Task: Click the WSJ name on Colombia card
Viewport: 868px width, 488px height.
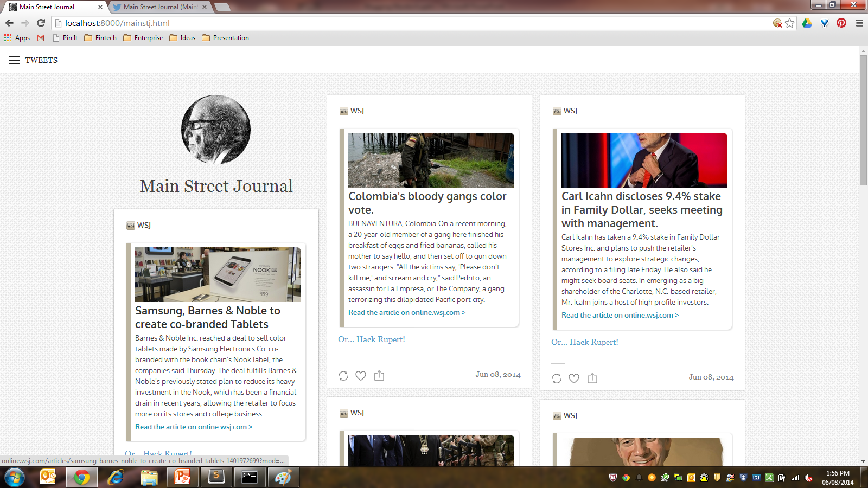Action: (357, 111)
